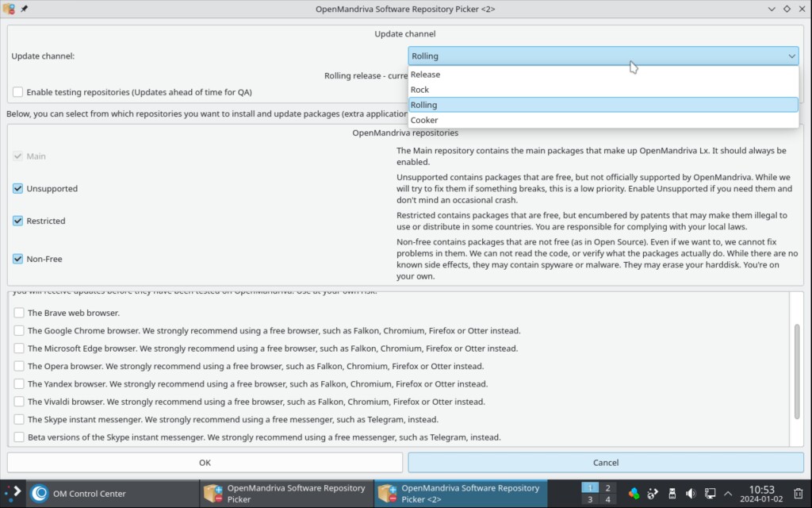
Task: Open the trash icon in the panel
Action: (799, 494)
